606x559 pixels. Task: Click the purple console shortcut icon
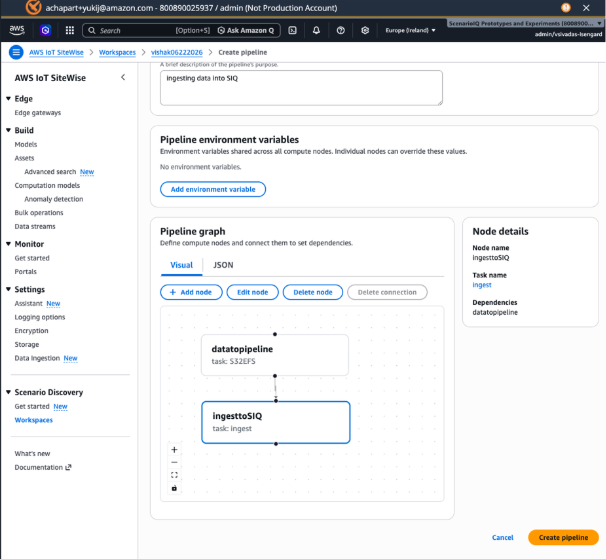coord(45,30)
